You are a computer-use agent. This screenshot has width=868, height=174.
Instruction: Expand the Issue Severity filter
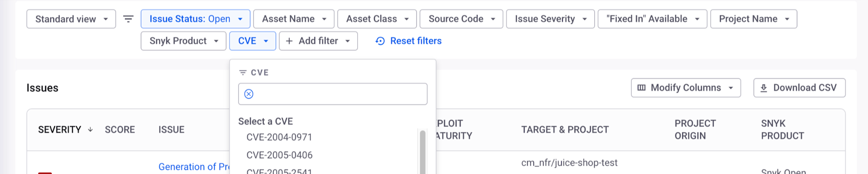pyautogui.click(x=550, y=19)
